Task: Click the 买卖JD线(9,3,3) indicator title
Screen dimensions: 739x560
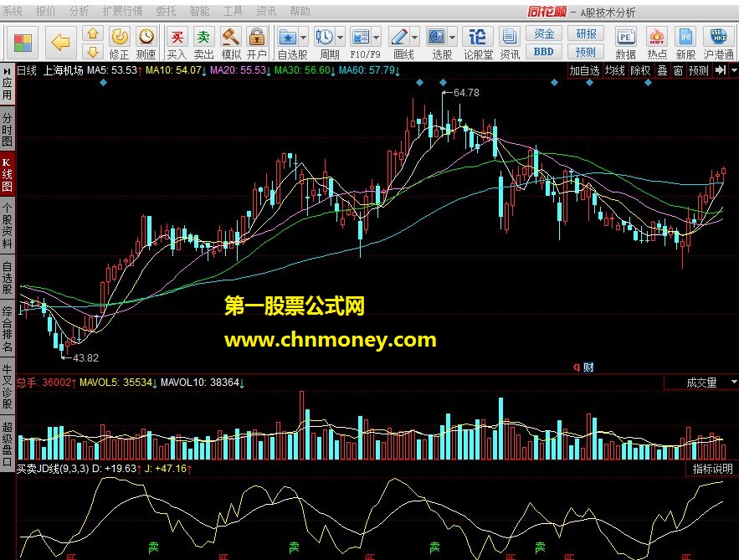Action: pyautogui.click(x=53, y=469)
